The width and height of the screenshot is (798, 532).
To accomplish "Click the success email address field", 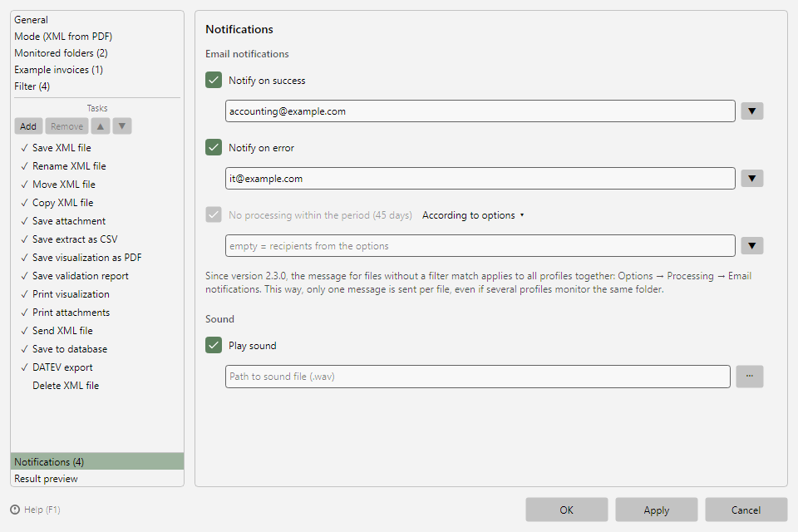I will click(x=480, y=111).
